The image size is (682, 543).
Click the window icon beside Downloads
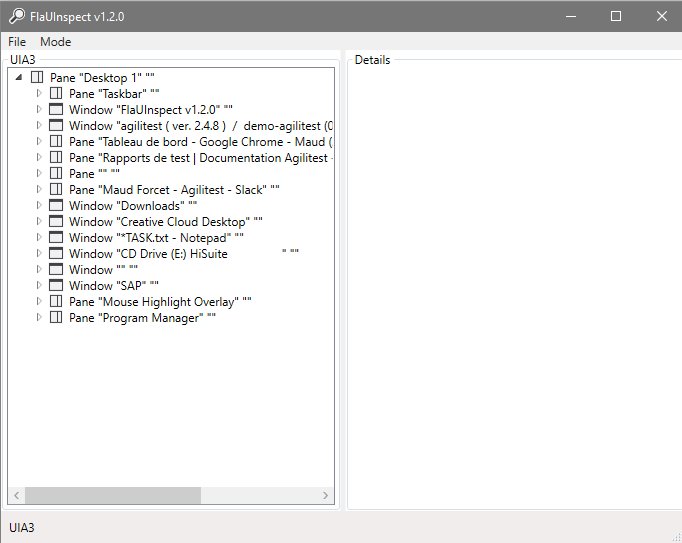pos(56,205)
